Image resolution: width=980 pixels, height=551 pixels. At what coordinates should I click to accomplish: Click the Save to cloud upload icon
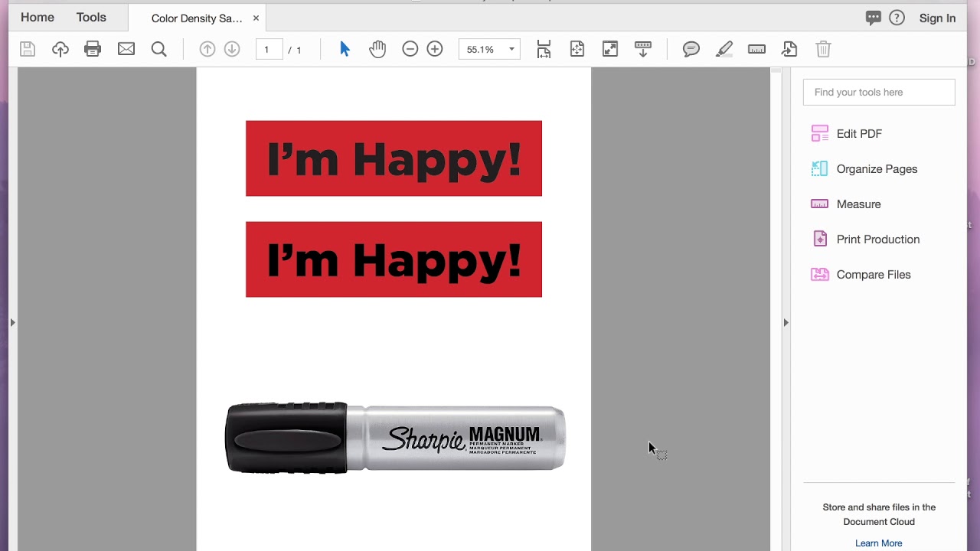(60, 49)
